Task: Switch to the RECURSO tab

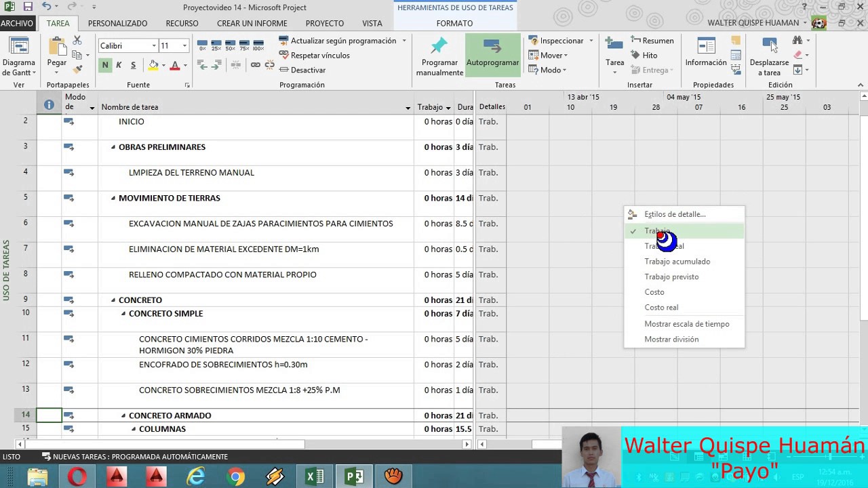Action: (182, 23)
